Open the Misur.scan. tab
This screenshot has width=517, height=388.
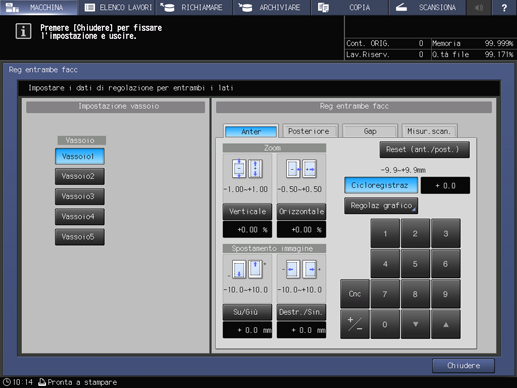(429, 131)
